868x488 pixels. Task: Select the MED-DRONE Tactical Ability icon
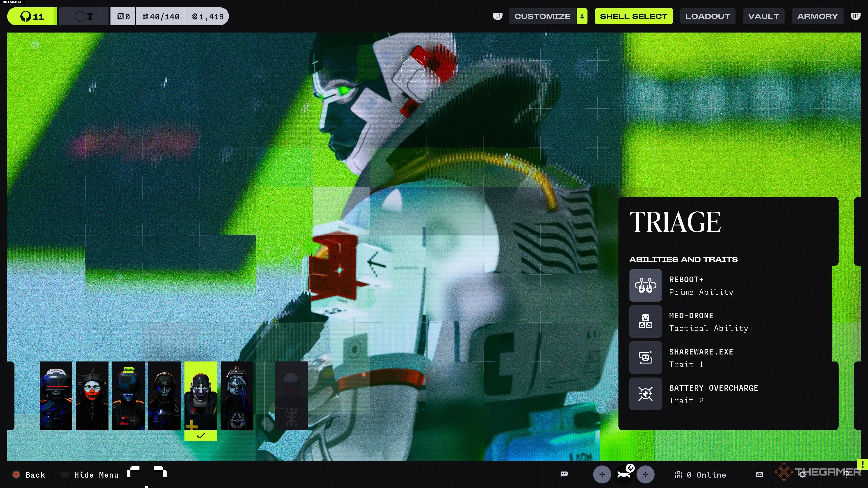click(645, 321)
